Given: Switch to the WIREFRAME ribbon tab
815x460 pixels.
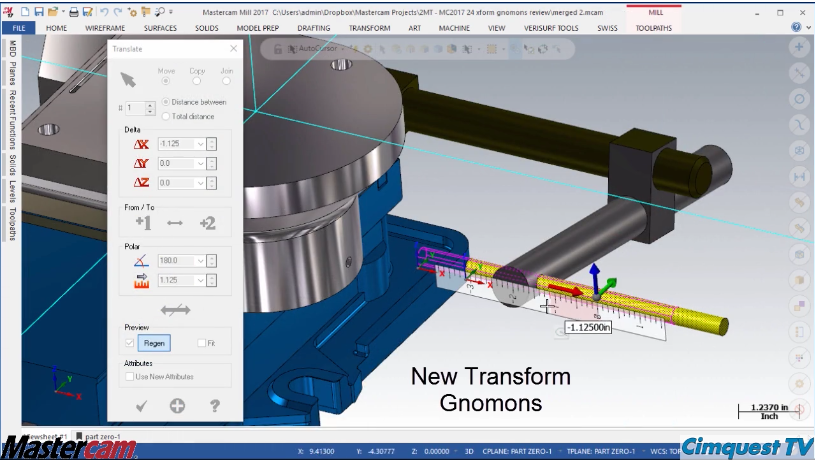Looking at the screenshot, I should (x=105, y=28).
